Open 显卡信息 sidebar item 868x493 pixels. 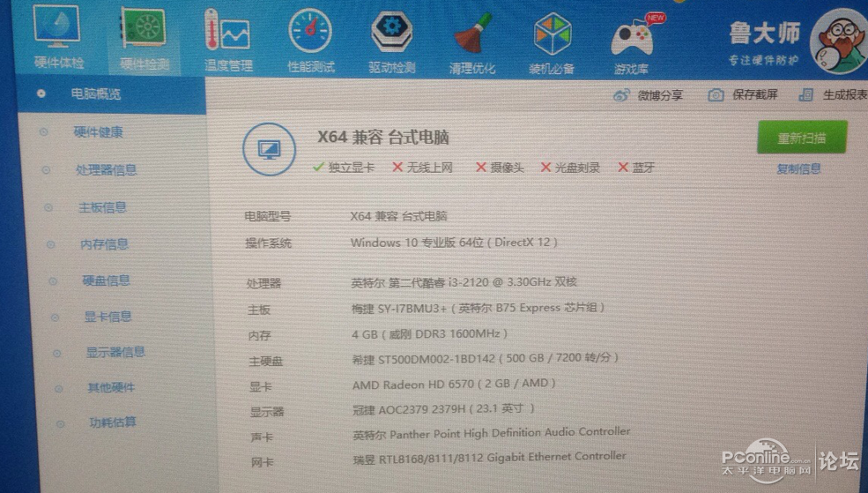tap(108, 317)
